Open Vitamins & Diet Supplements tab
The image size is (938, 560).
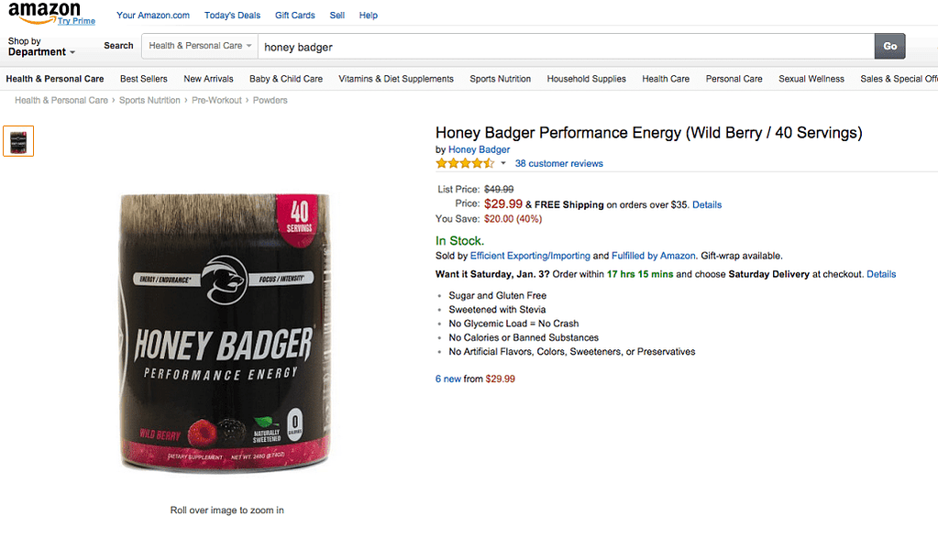[x=396, y=79]
